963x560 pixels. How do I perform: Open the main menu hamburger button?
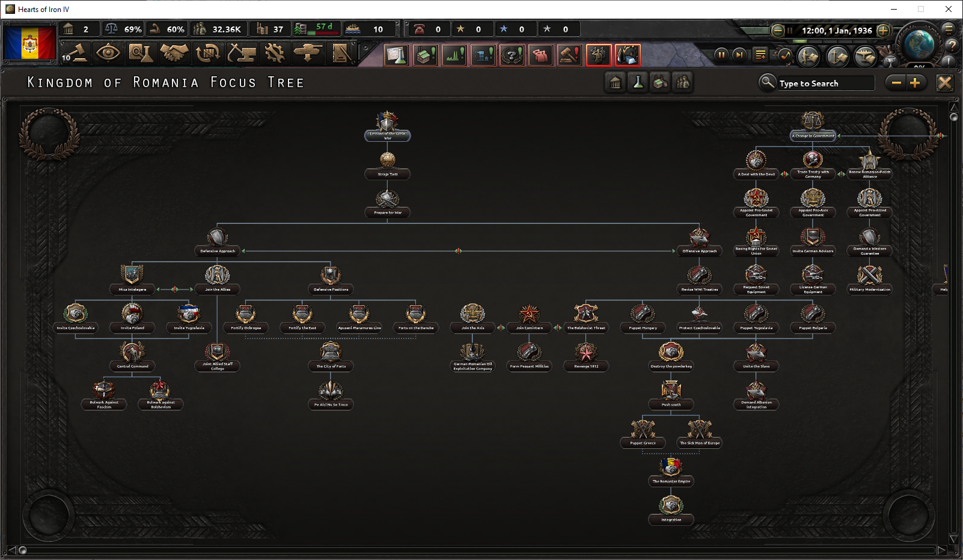point(949,28)
